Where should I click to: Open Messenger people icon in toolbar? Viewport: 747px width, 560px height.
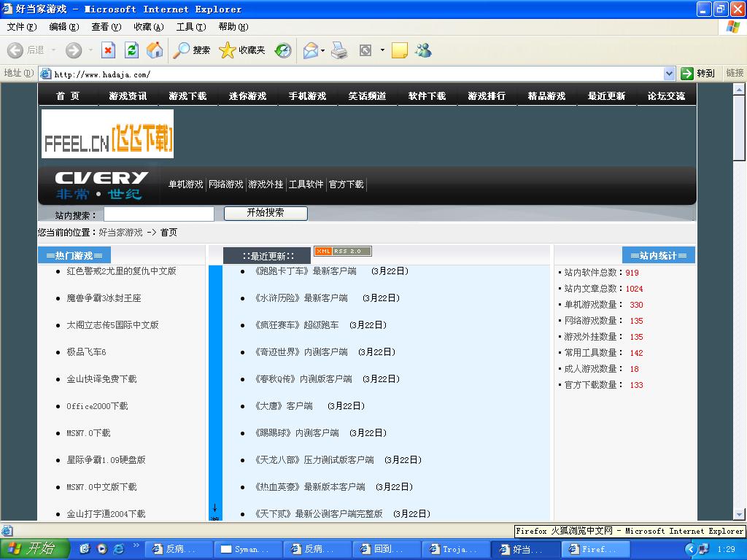point(423,50)
